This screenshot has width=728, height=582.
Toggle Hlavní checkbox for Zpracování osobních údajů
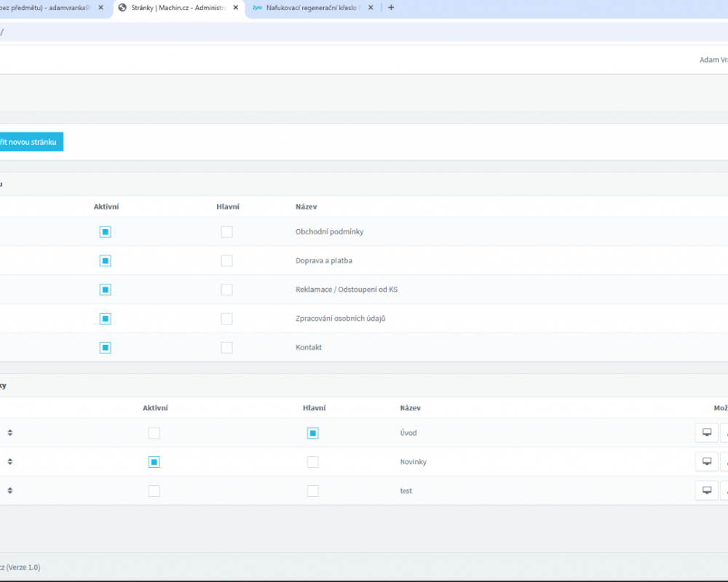[x=226, y=319]
